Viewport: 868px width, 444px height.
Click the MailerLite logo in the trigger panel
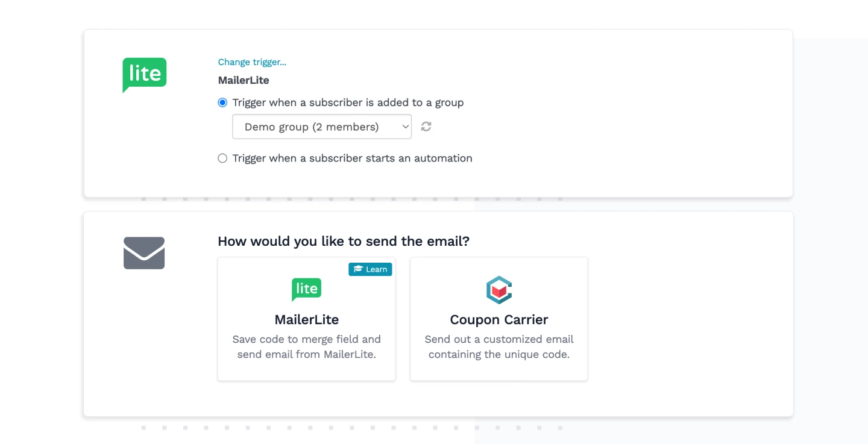click(145, 75)
